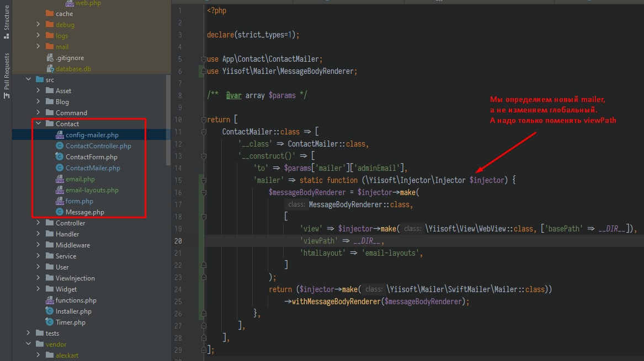Viewport: 644px width, 361px height.
Task: Place cursor on 'viewPath' key
Action: [319, 241]
